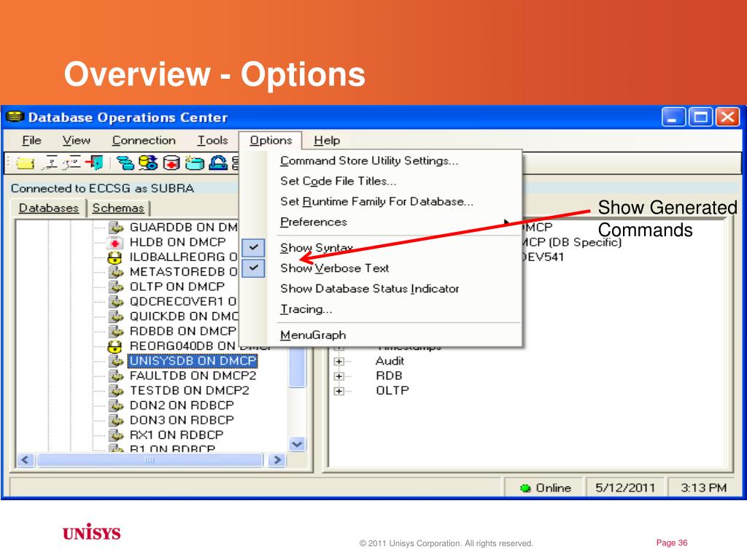
Task: Enable Show Database Status Indicator
Action: (370, 289)
